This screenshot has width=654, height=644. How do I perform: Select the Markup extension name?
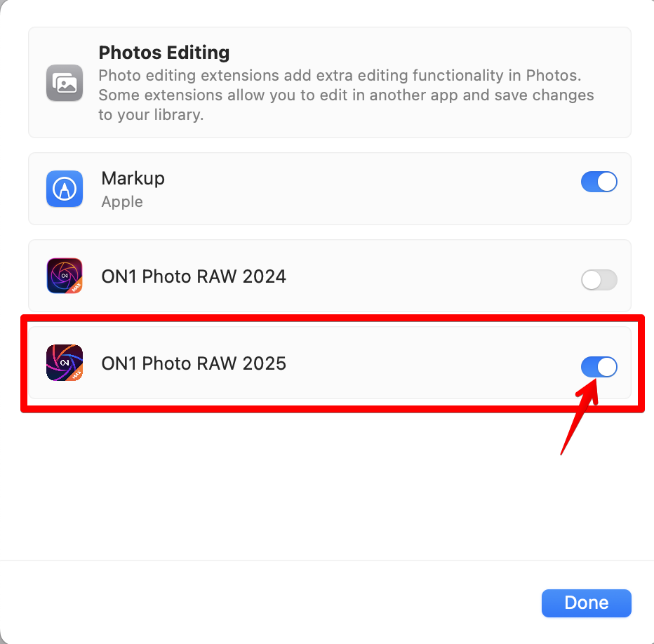click(x=133, y=178)
